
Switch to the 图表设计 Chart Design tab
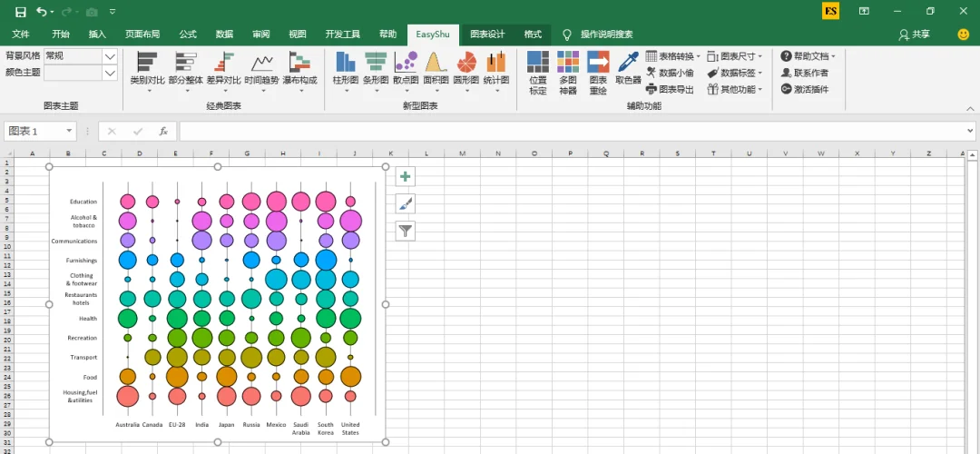(x=487, y=35)
